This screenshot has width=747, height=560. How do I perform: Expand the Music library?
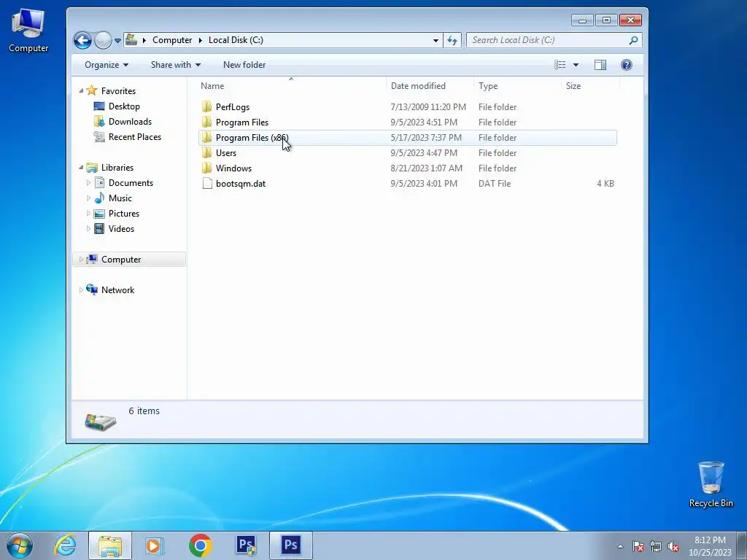point(88,198)
